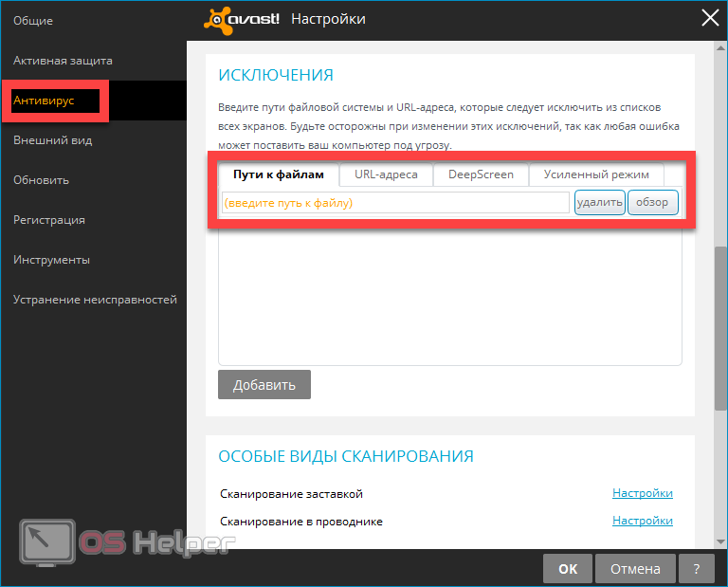The image size is (728, 587).
Task: Confirm settings with OK button
Action: click(x=568, y=569)
